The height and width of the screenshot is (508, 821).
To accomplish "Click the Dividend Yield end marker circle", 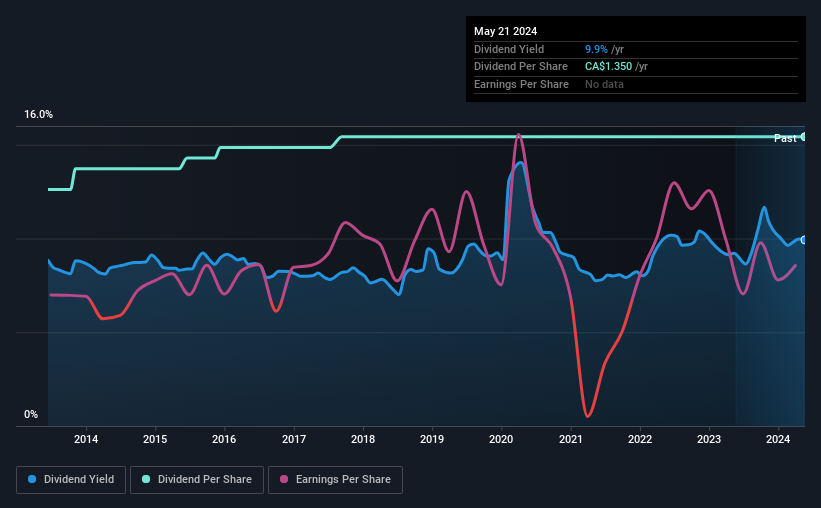I will pyautogui.click(x=804, y=240).
